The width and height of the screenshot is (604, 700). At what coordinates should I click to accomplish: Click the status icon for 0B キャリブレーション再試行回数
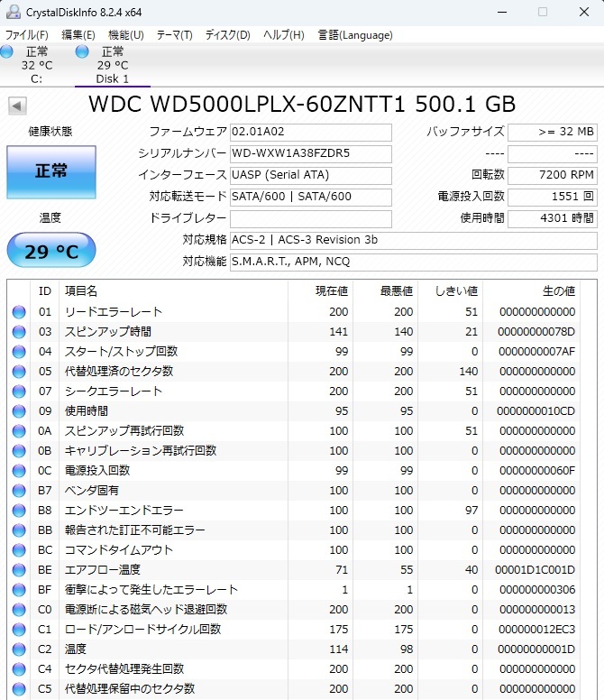19,451
